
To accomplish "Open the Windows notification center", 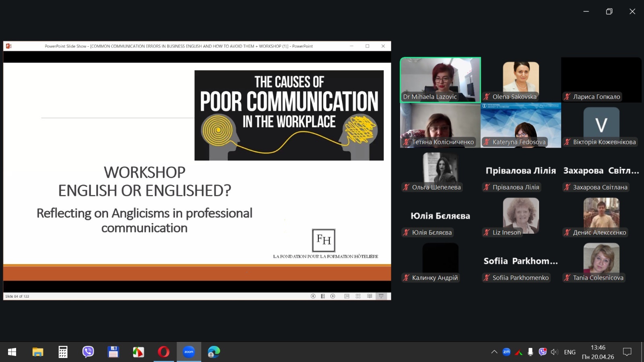I will (x=627, y=352).
